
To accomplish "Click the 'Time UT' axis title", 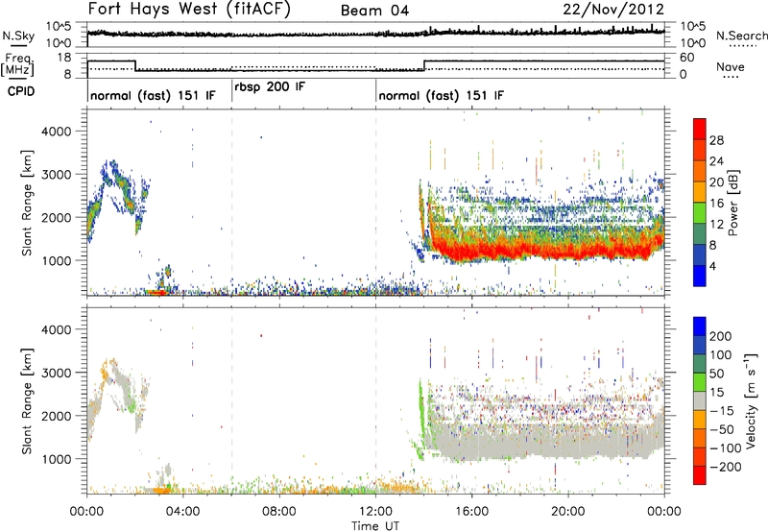I will click(x=375, y=526).
